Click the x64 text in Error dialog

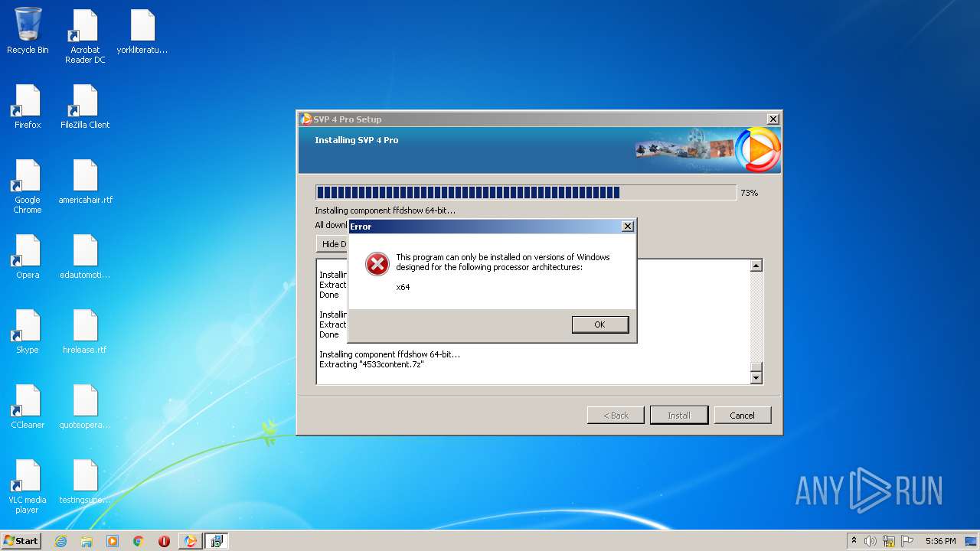click(x=403, y=287)
